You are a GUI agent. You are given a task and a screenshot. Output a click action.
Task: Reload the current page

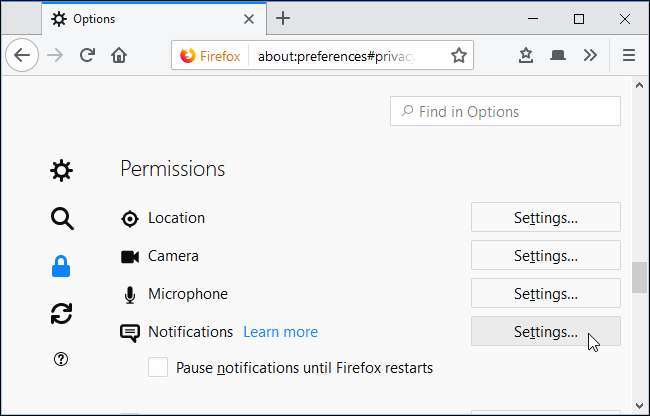tap(87, 56)
